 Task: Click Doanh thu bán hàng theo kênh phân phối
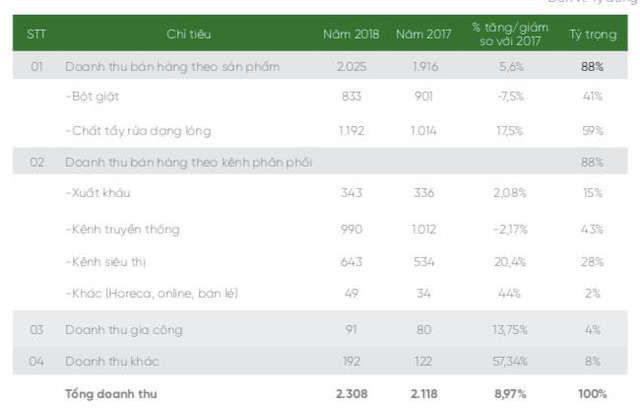pyautogui.click(x=186, y=161)
